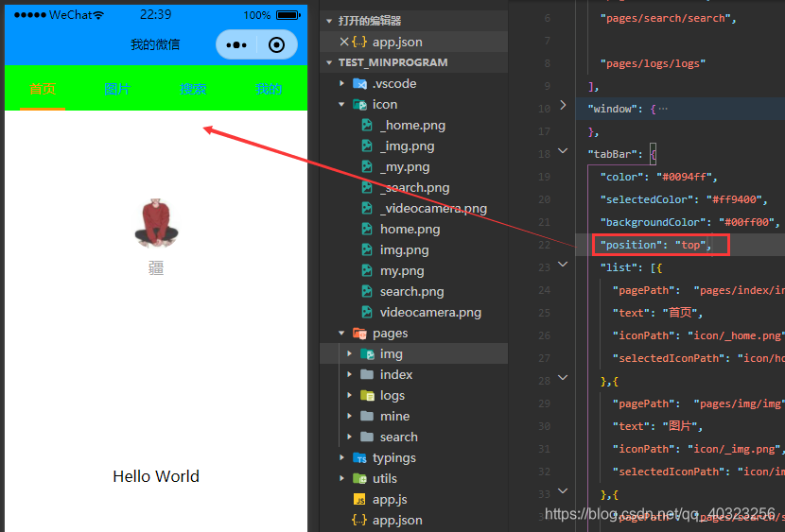This screenshot has height=532, width=785.
Task: Click the #00ff00 backgroundColor value
Action: point(746,222)
